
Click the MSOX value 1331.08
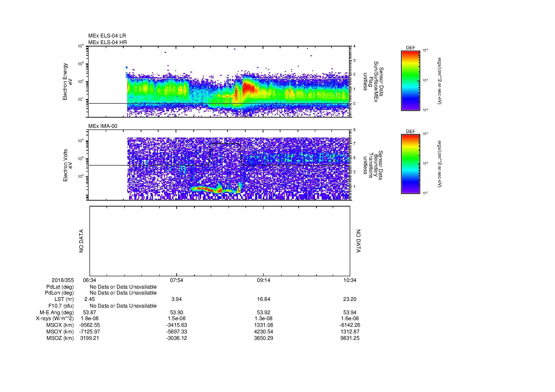tap(263, 325)
